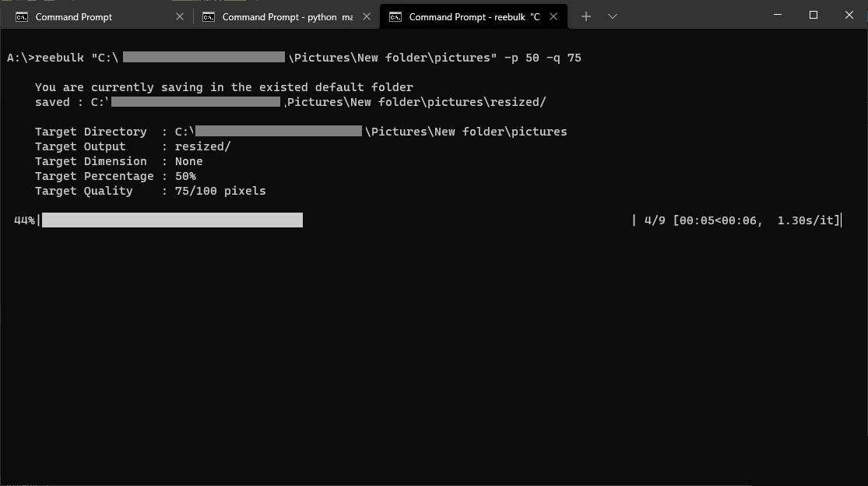
Task: Click the python tab's terminal icon
Action: coord(208,17)
